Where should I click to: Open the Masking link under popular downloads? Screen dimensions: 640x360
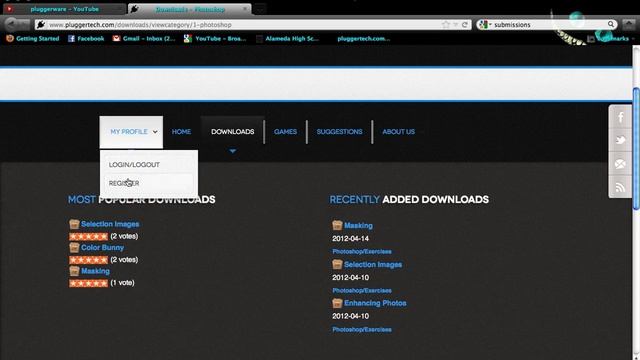(95, 271)
